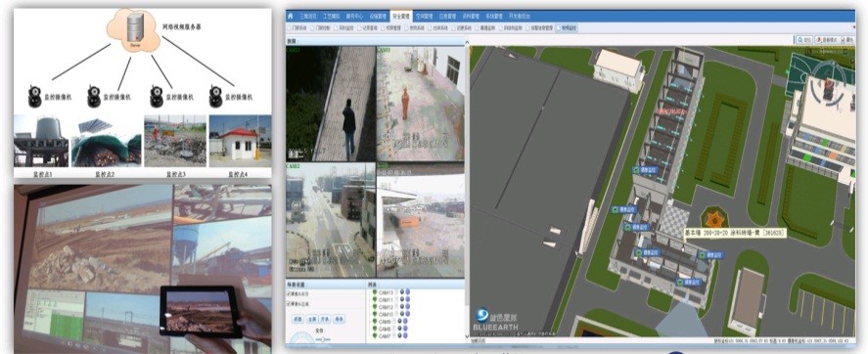Toggle the first checkbox under screen settings
Viewport: 868px width, 354px height.
[x=289, y=294]
